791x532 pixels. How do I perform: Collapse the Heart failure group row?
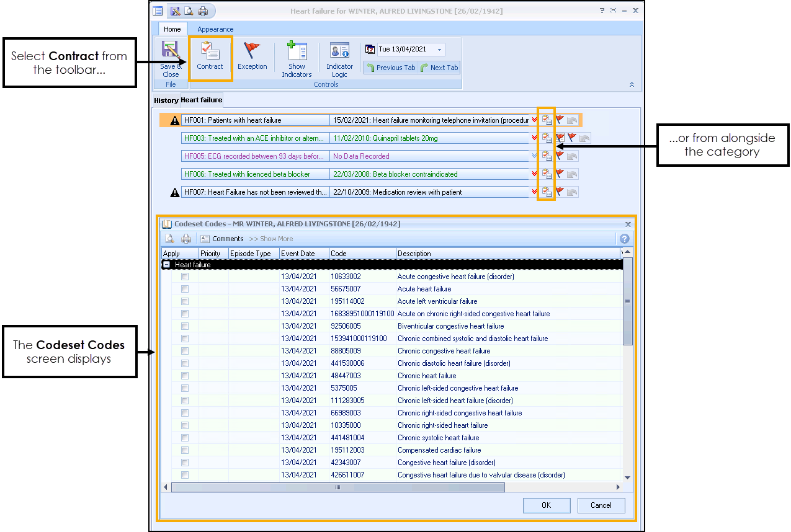(x=167, y=265)
